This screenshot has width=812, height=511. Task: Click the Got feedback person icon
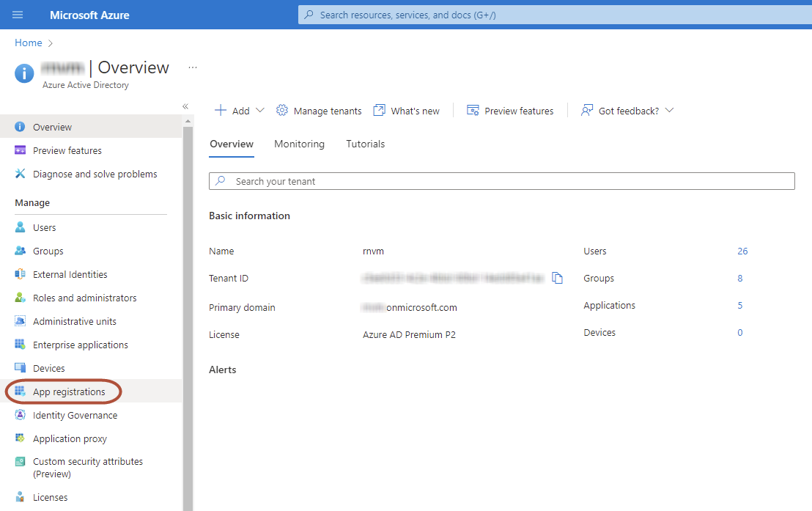click(x=587, y=110)
